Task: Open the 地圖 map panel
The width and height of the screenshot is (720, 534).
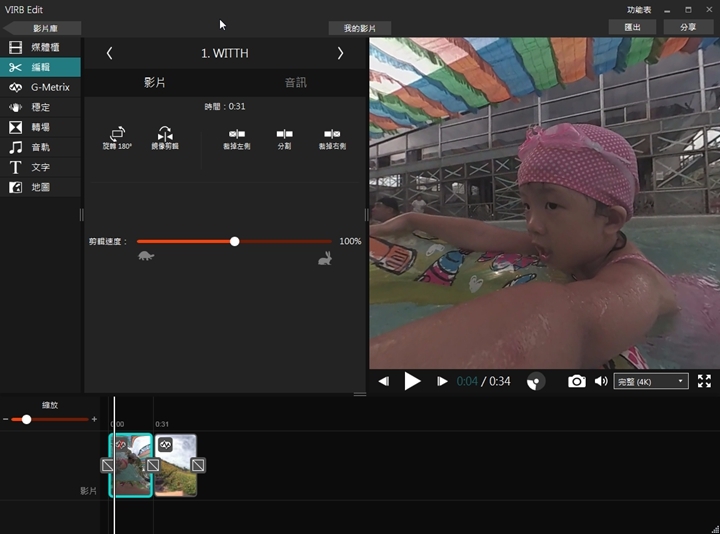Action: (40, 187)
